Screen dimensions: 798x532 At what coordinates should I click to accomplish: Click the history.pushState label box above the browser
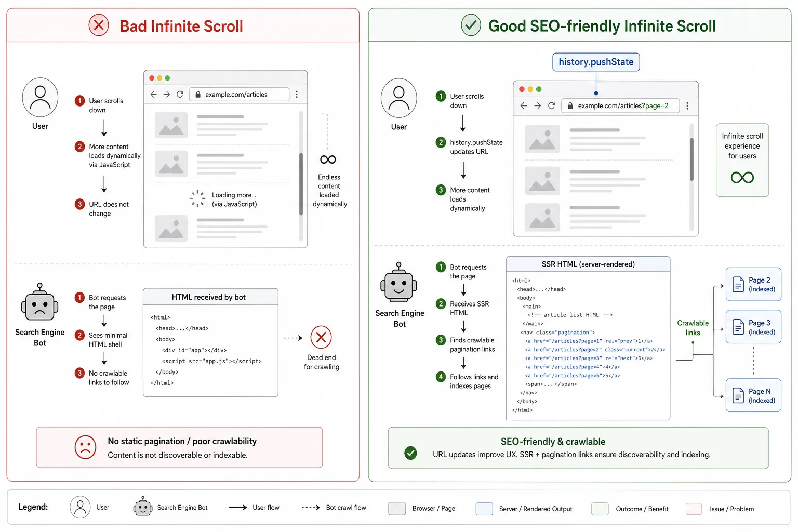[x=596, y=62]
